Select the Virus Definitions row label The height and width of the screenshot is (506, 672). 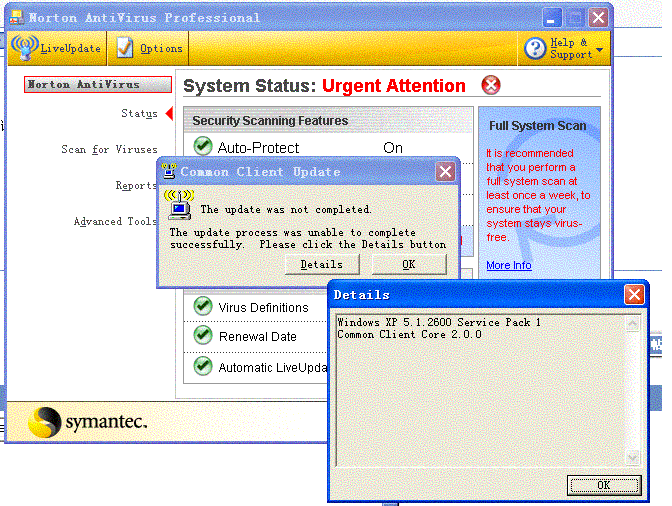click(263, 308)
